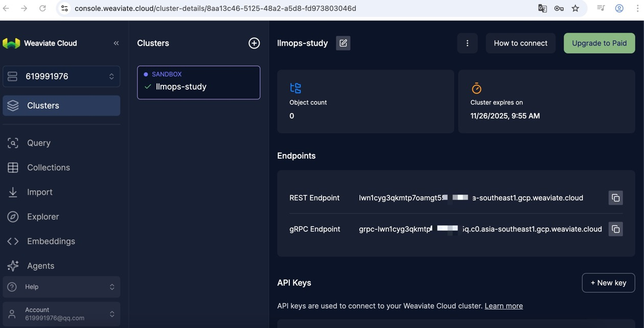Click the cluster expiry timer icon
The image size is (644, 328).
tap(476, 88)
